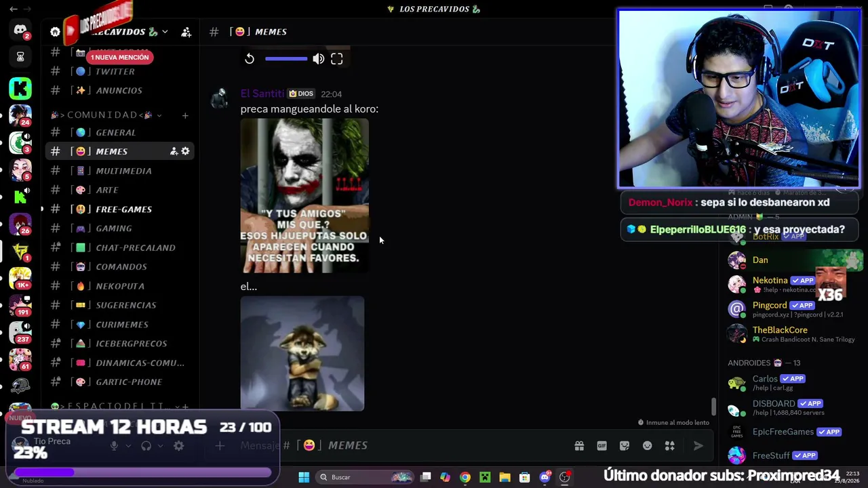Open user settings gear icon
This screenshot has width=868, height=488.
pos(179,445)
